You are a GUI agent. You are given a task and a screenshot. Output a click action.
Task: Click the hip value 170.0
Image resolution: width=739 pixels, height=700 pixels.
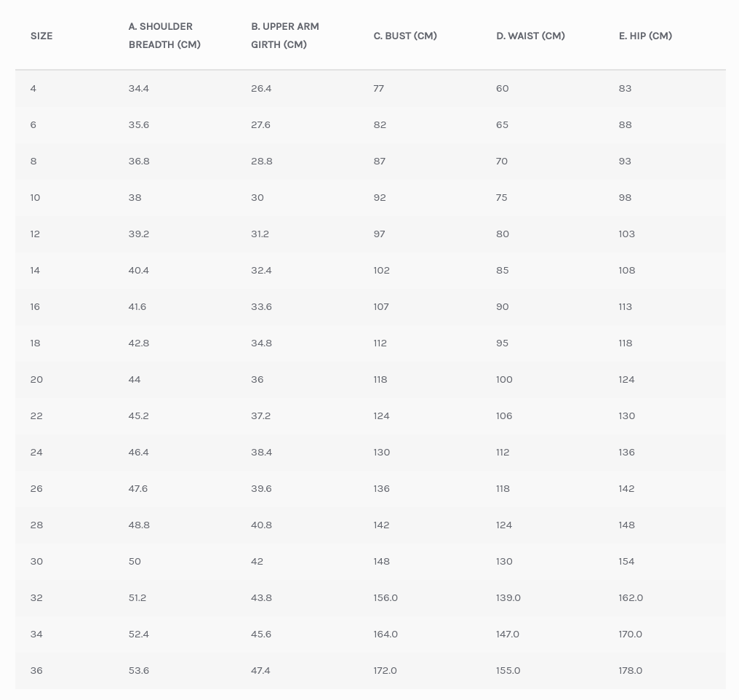631,634
